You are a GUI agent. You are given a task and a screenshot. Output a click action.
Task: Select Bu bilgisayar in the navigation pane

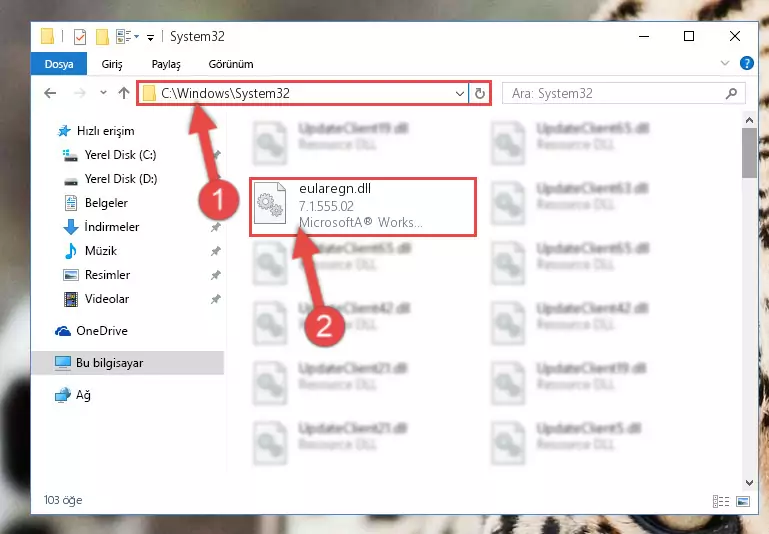click(127, 363)
